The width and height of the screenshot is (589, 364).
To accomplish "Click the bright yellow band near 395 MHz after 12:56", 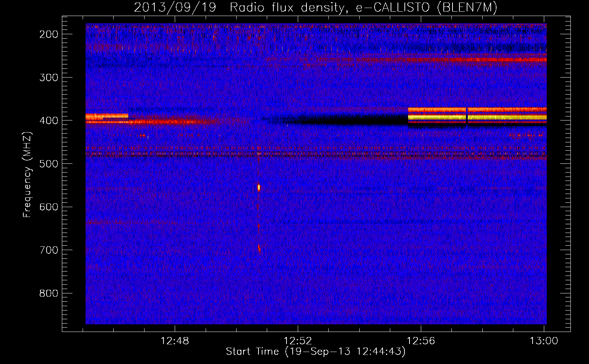I will pyautogui.click(x=477, y=118).
